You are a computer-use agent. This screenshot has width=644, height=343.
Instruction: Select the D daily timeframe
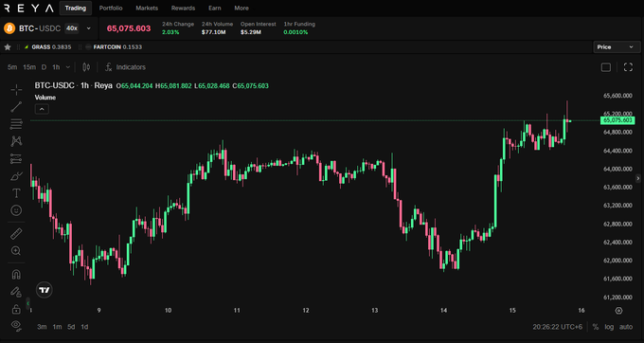click(44, 67)
